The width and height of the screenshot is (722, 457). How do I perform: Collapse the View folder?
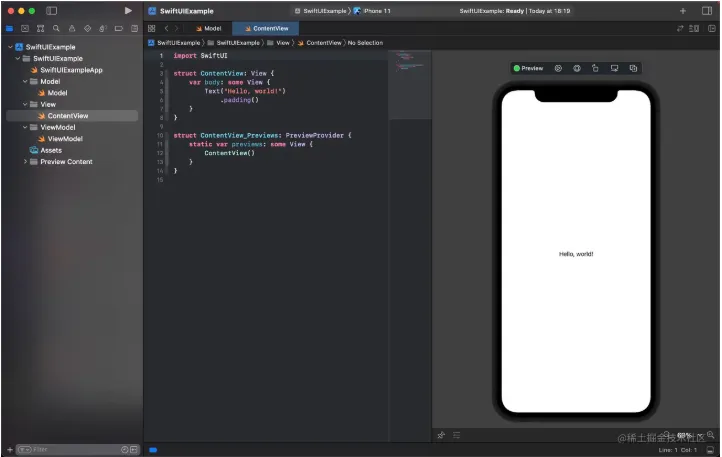(25, 105)
